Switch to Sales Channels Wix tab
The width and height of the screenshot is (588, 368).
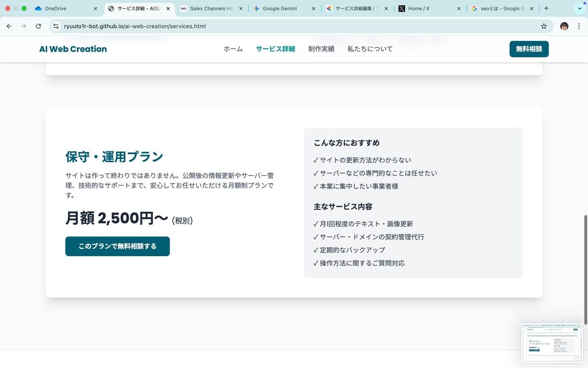[212, 9]
